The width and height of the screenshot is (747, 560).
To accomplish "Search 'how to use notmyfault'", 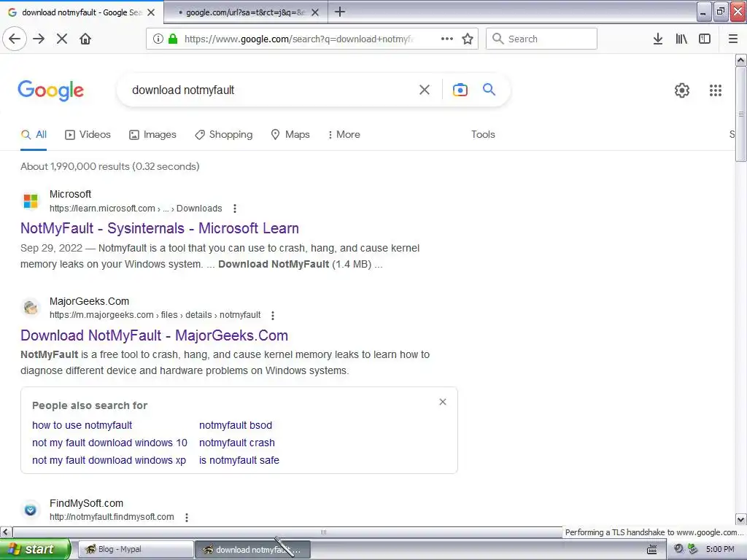I will click(82, 425).
